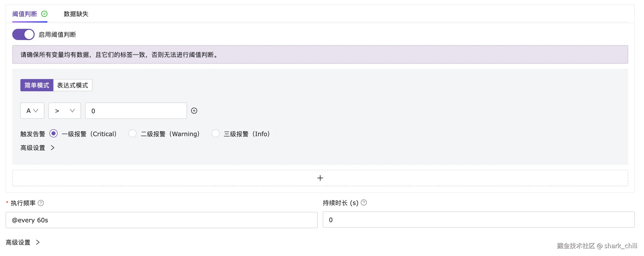The image size is (644, 256).
Task: Expand the bottom 高级设置 section
Action: (x=23, y=242)
